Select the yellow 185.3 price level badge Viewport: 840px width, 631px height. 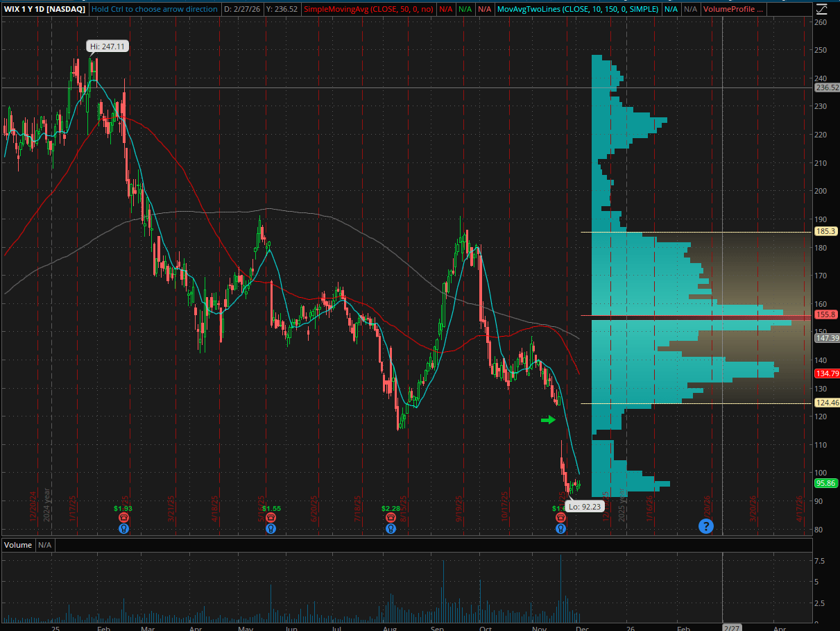click(825, 231)
